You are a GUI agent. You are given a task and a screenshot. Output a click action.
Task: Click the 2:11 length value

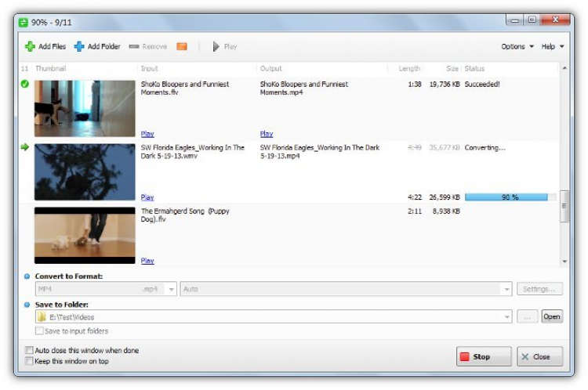[415, 211]
